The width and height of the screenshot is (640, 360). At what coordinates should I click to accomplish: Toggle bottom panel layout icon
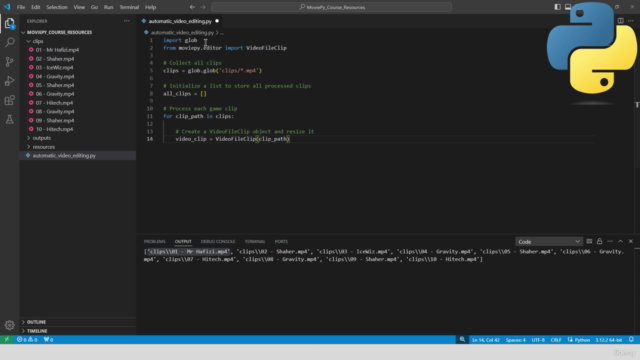(x=568, y=7)
